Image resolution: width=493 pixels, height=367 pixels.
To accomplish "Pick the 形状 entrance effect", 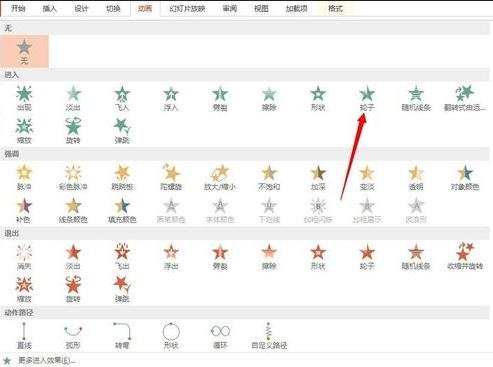I will click(x=318, y=98).
